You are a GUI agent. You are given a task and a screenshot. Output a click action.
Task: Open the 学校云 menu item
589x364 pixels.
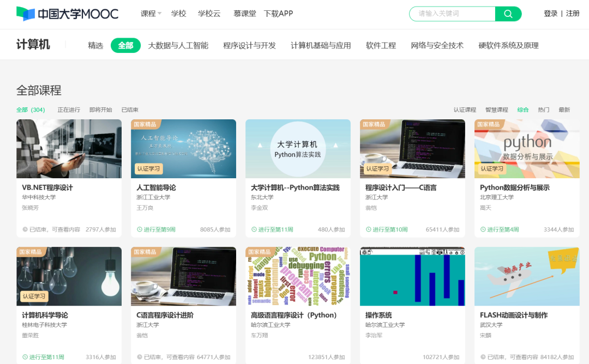(209, 14)
